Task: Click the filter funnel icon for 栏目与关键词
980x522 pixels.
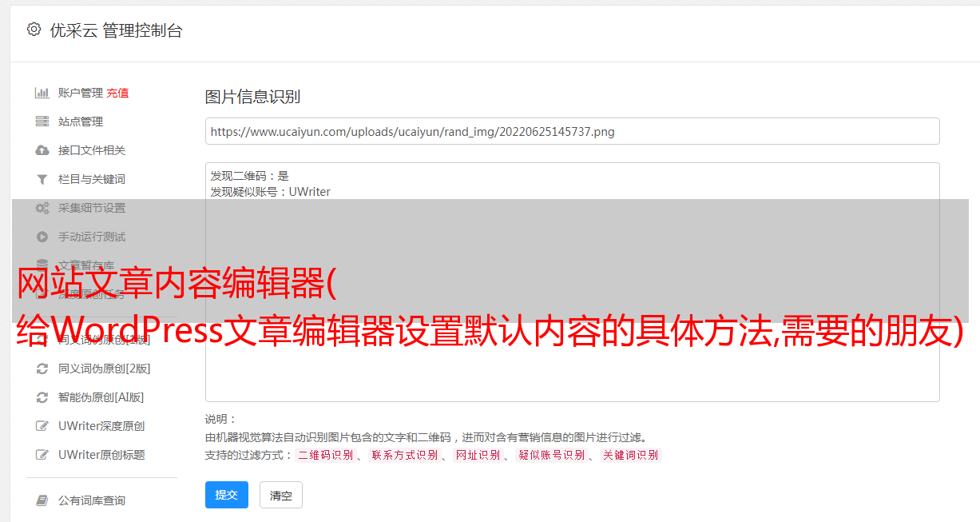Action: click(42, 179)
